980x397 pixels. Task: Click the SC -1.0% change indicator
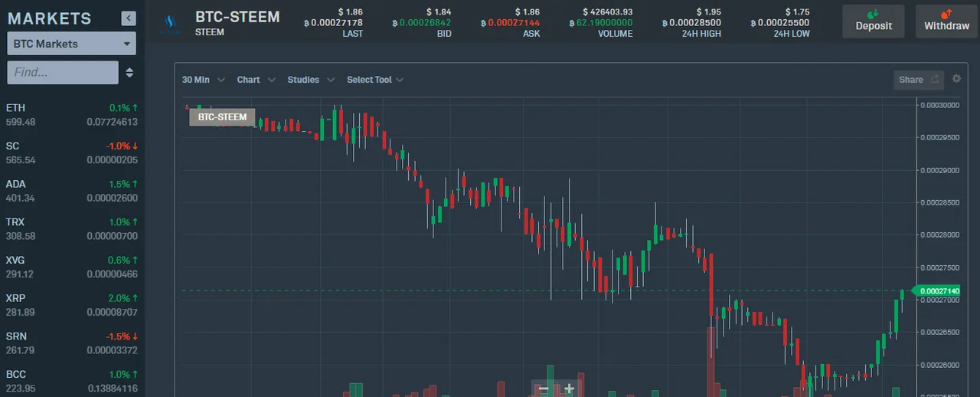click(x=122, y=146)
